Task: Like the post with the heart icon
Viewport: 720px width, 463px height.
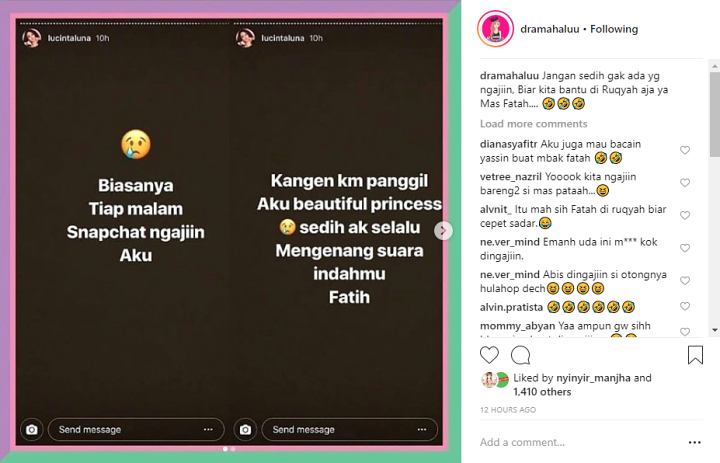Action: click(x=489, y=355)
